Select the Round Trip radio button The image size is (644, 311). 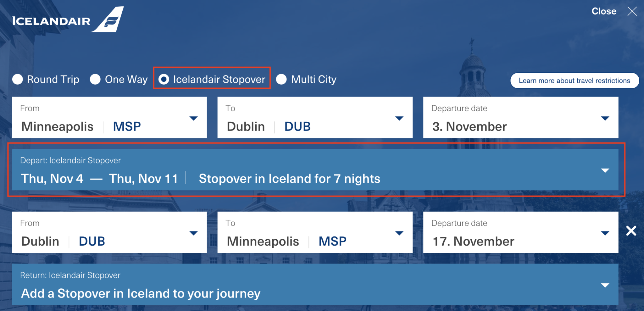coord(18,80)
